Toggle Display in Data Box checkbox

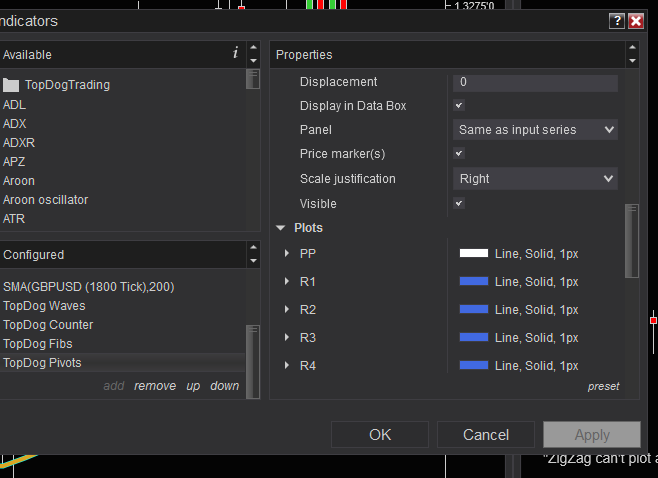(459, 105)
